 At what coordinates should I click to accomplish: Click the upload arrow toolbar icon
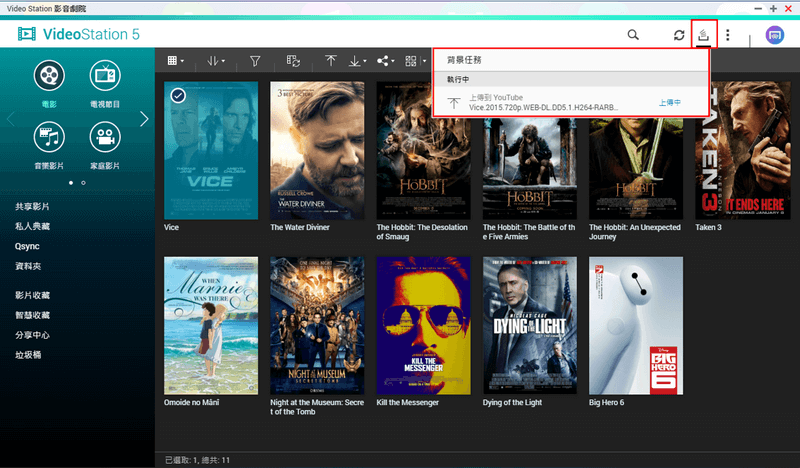pos(331,61)
